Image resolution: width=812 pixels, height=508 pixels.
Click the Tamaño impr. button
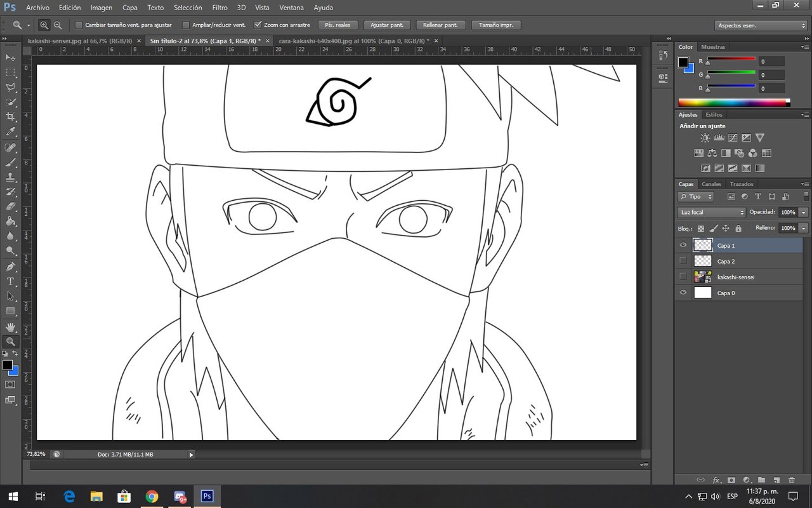tap(496, 25)
